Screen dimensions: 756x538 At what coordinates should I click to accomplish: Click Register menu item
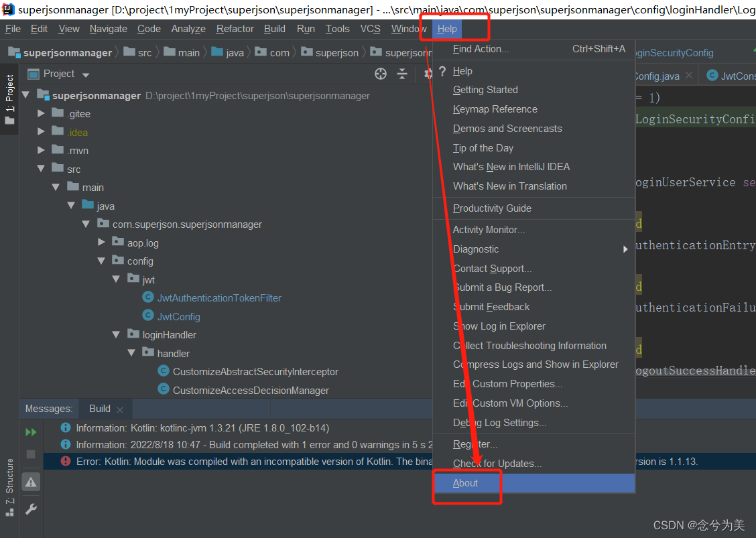tap(533, 444)
